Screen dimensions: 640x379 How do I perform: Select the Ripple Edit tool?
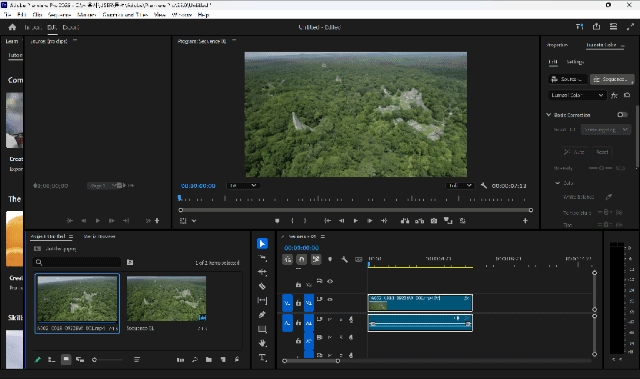click(x=262, y=272)
